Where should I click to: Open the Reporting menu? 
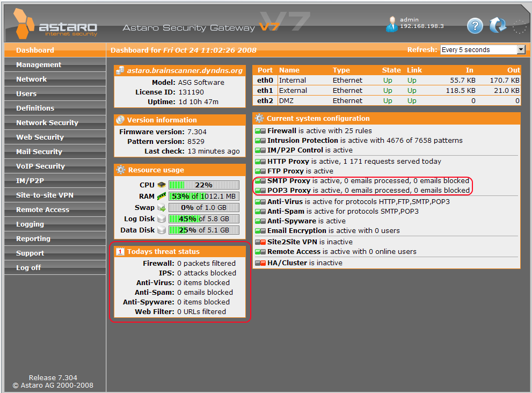point(55,238)
